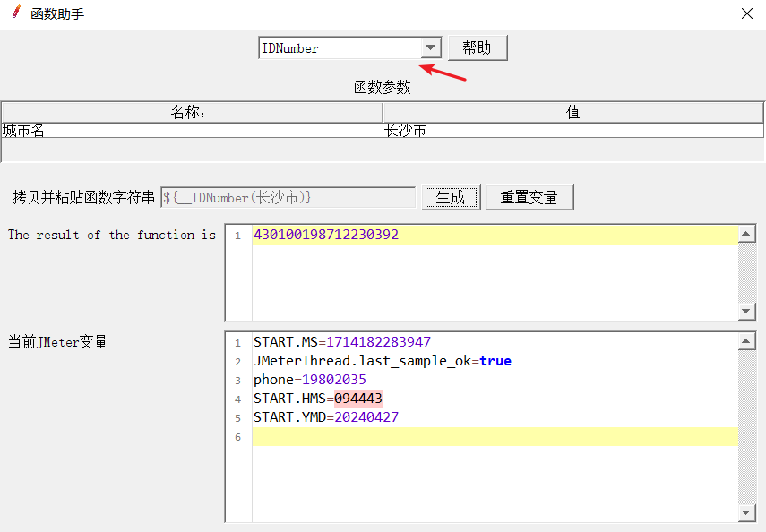The width and height of the screenshot is (766, 532).
Task: Click the 名称 column header
Action: point(192,112)
